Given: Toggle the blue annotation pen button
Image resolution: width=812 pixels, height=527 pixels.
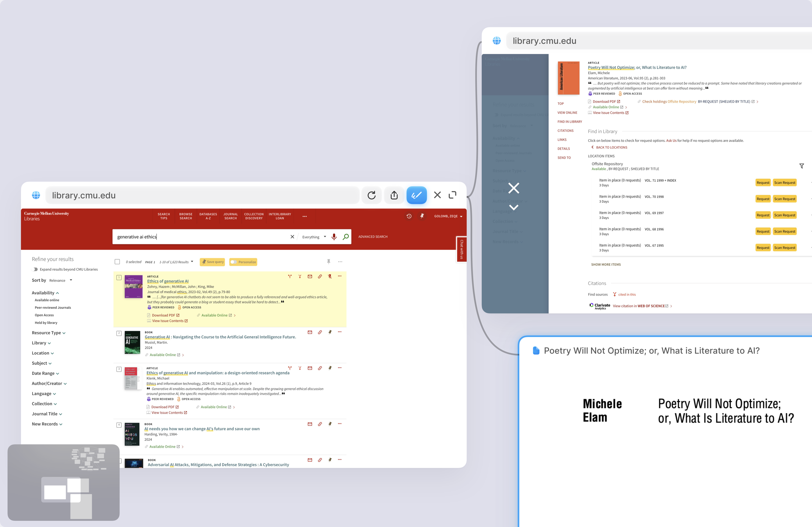Looking at the screenshot, I should (416, 195).
